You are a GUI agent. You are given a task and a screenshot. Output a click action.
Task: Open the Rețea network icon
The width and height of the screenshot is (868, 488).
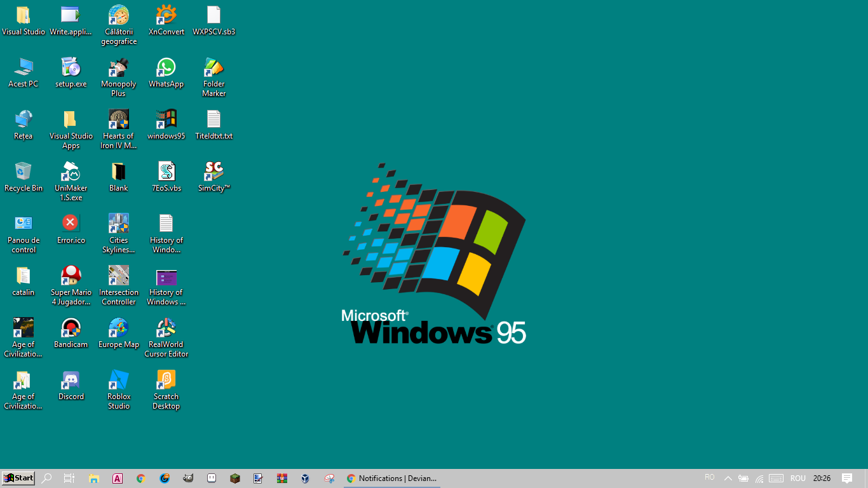[x=24, y=125]
